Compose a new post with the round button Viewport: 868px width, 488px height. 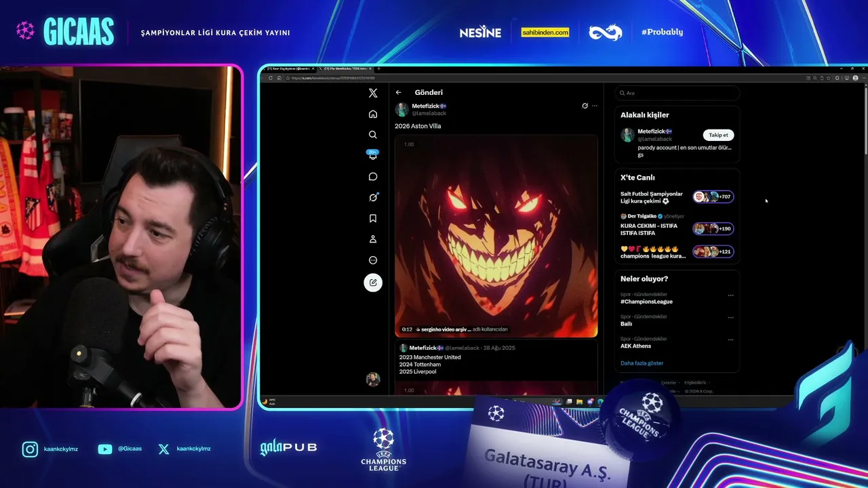click(x=373, y=283)
